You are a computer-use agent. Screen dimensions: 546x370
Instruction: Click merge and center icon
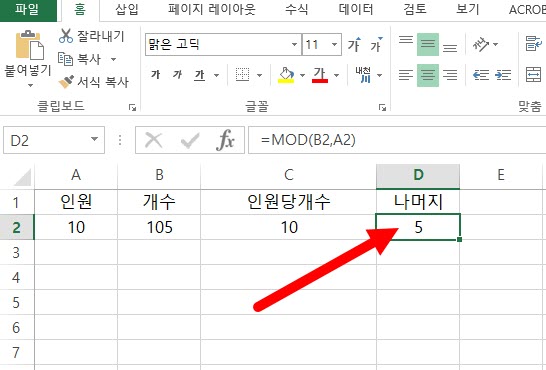[533, 75]
